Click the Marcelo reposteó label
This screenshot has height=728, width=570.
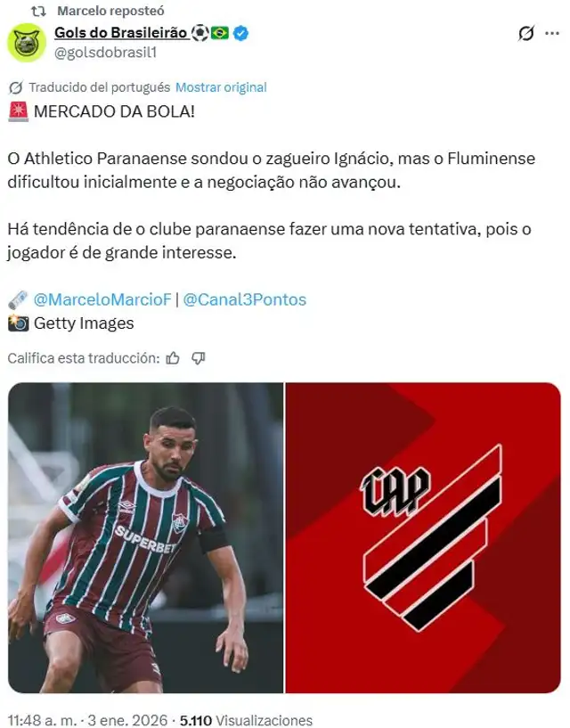point(110,11)
